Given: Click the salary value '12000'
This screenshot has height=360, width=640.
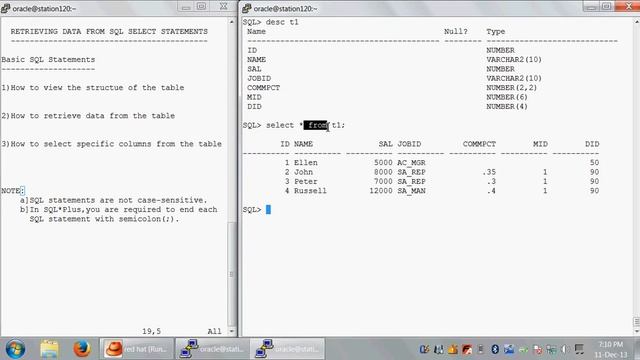Looking at the screenshot, I should (381, 191).
